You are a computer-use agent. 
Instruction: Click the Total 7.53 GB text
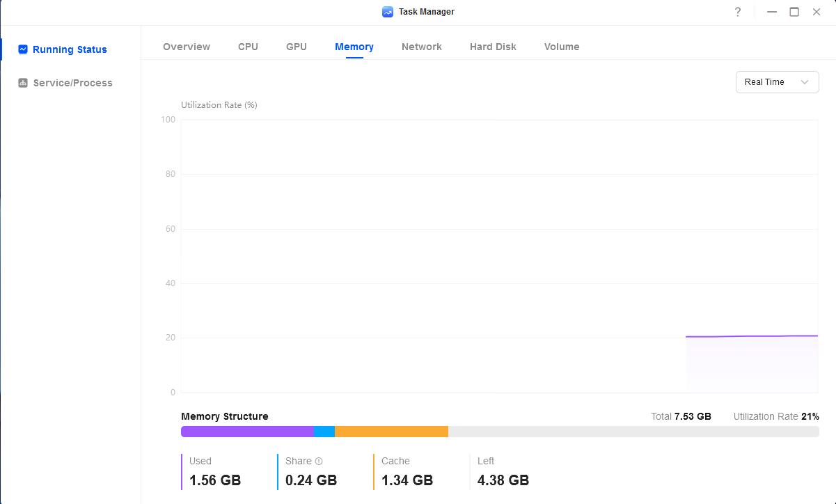click(681, 416)
